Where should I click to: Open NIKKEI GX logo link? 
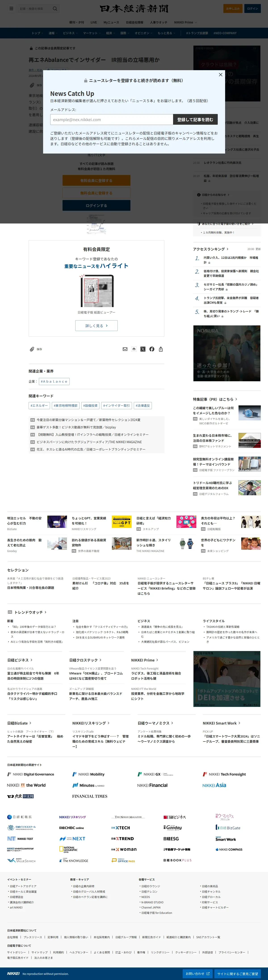coord(155,774)
